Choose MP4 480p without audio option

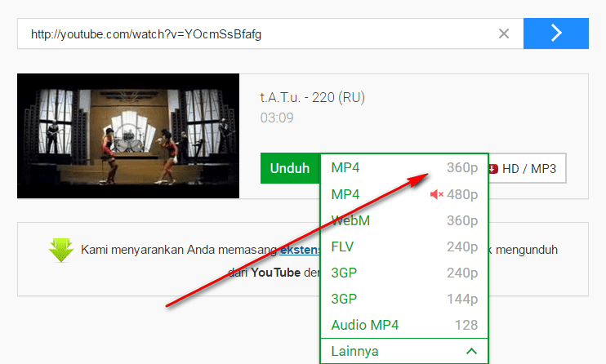pos(404,194)
